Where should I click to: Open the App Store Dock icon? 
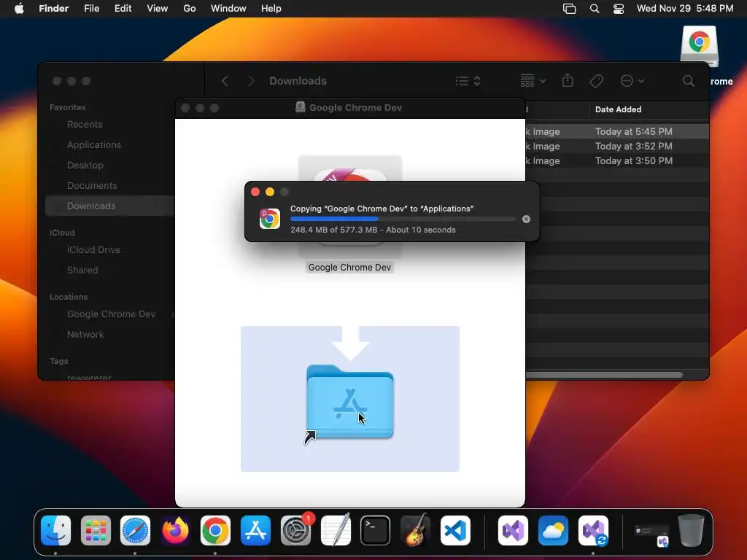(255, 531)
